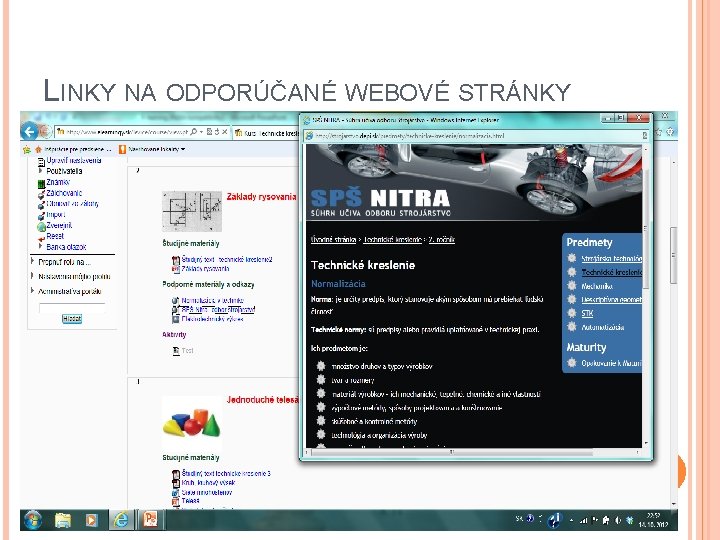Click the bullet icon beside Mechanika

coord(572,286)
